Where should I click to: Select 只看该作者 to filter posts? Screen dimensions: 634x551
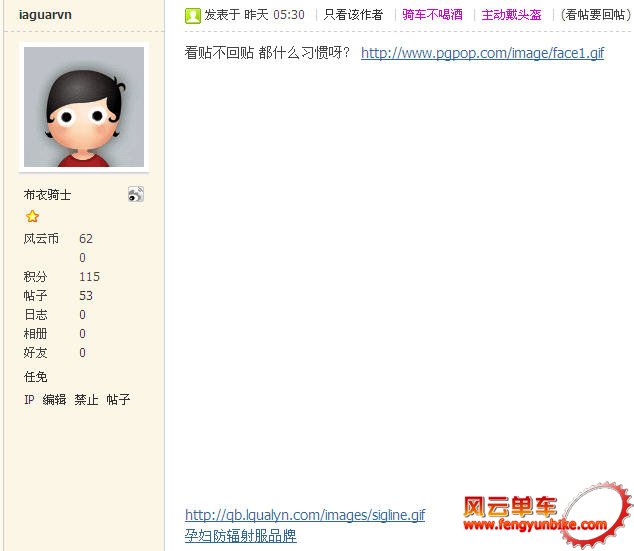click(353, 15)
